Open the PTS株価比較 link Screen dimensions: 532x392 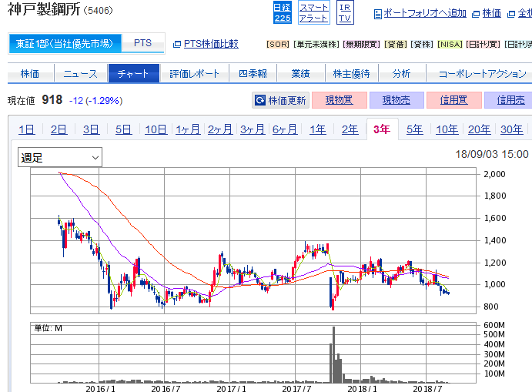coord(211,44)
